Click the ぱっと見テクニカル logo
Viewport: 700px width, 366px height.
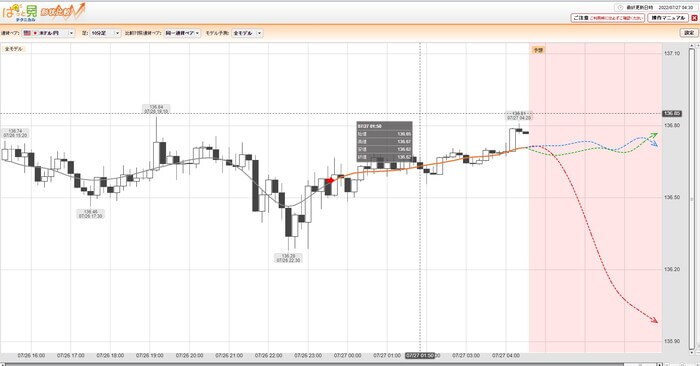[20, 12]
